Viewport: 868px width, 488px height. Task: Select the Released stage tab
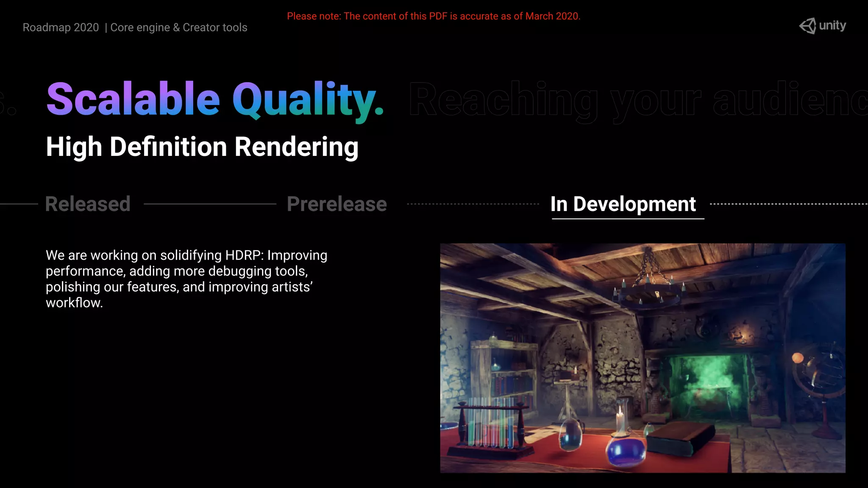88,204
